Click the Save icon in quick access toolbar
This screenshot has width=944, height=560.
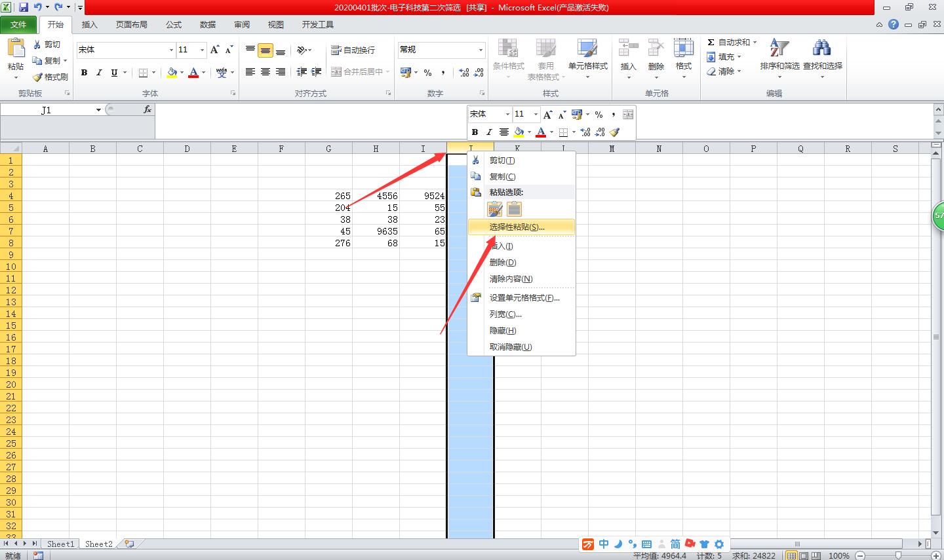pos(24,7)
